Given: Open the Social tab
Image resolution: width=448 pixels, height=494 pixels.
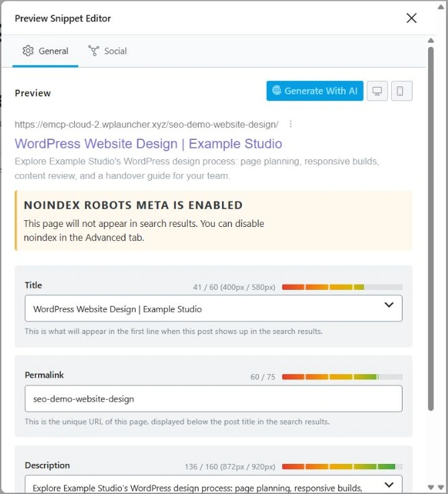Looking at the screenshot, I should tap(107, 51).
